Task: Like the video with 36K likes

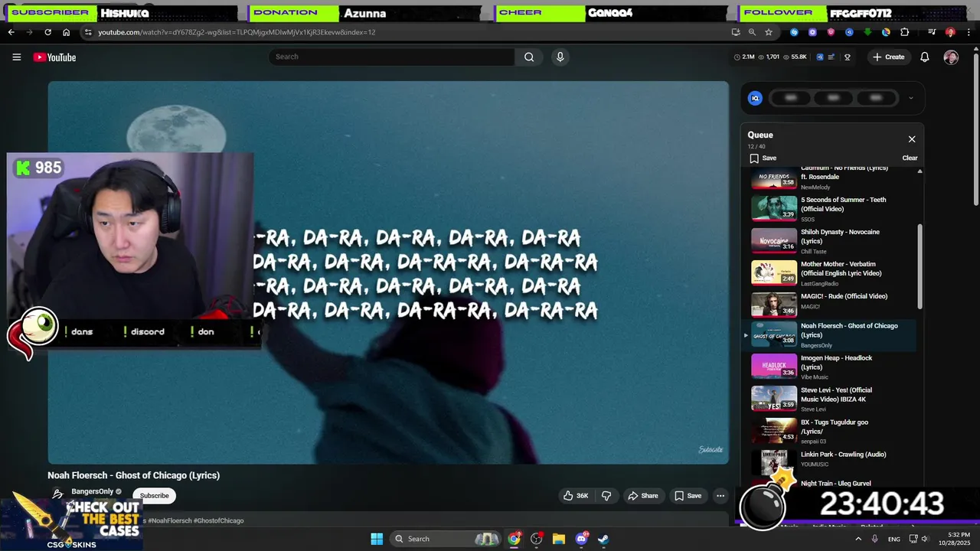Action: pos(576,496)
